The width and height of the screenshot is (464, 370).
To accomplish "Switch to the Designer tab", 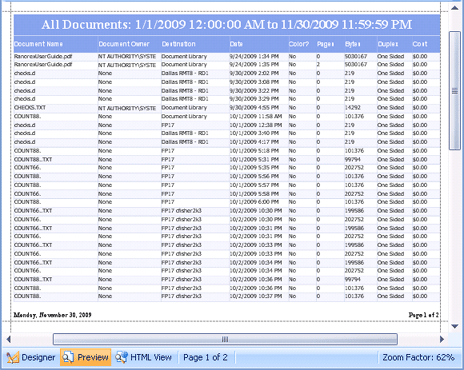I will pyautogui.click(x=30, y=357).
